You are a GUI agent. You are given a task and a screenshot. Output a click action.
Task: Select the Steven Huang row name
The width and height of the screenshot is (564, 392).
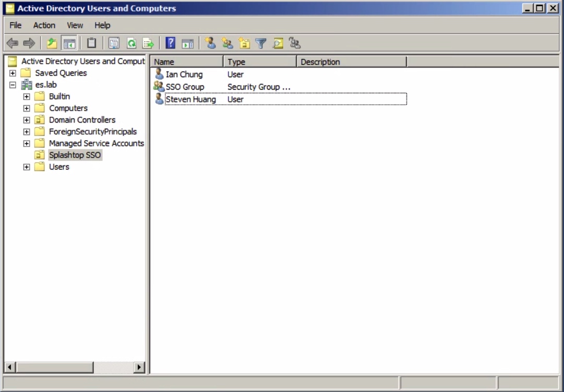pyautogui.click(x=190, y=99)
